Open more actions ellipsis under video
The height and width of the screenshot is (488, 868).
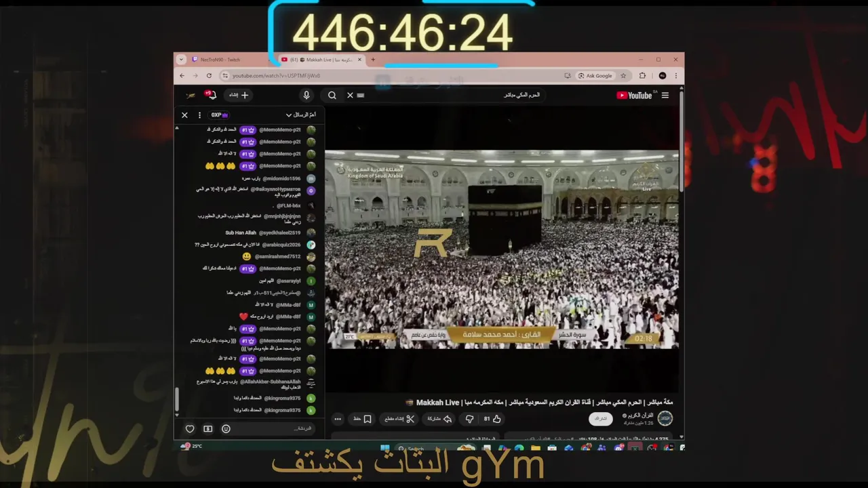click(338, 419)
